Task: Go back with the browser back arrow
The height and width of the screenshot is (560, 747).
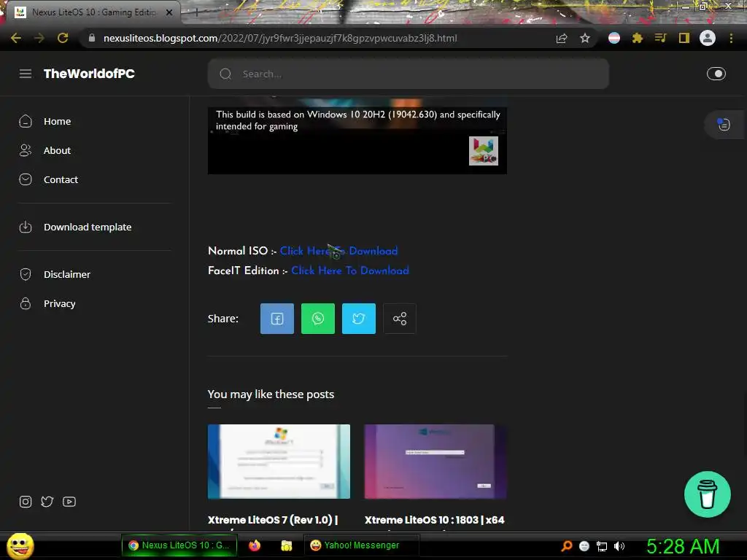Action: 16,38
